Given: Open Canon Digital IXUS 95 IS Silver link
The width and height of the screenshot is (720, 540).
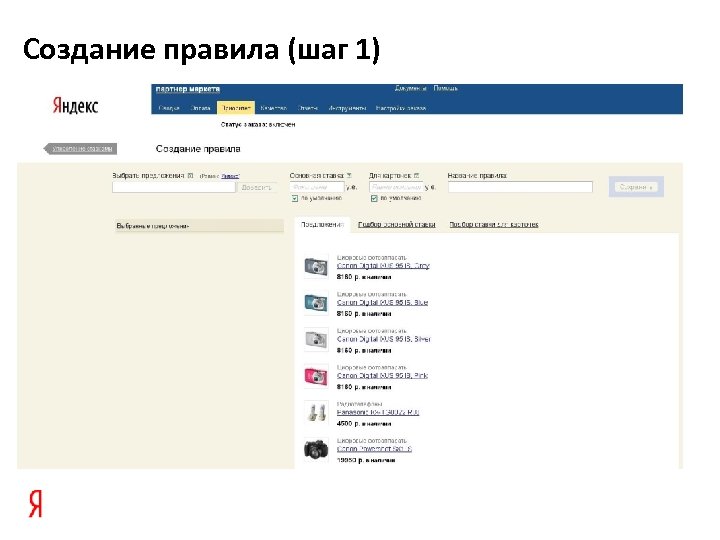Looking at the screenshot, I should click(384, 339).
